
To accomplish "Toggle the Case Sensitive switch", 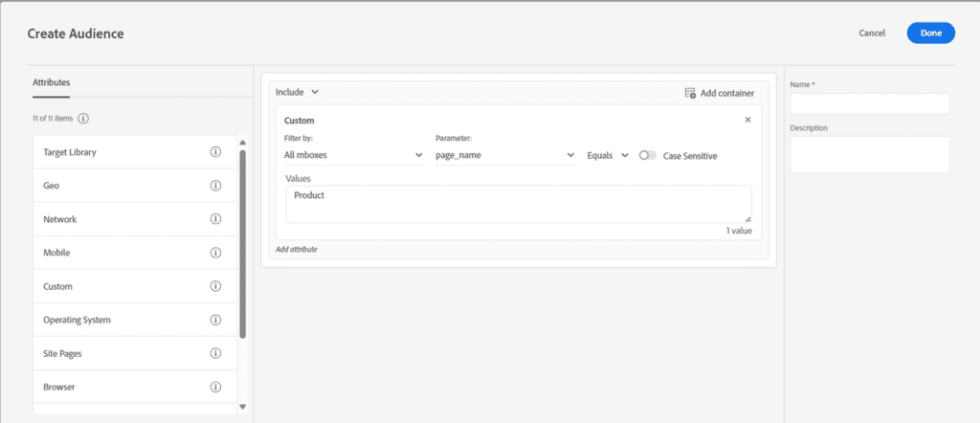I will click(648, 156).
